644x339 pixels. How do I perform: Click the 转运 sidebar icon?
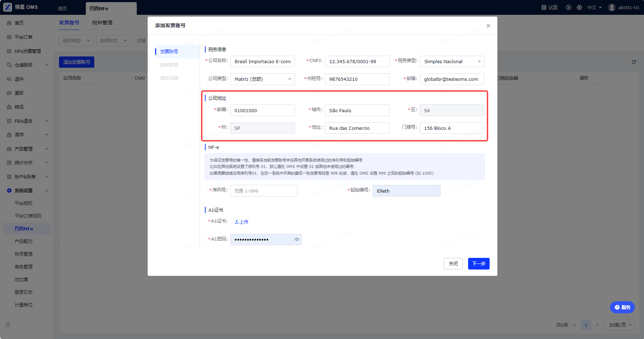(9, 107)
